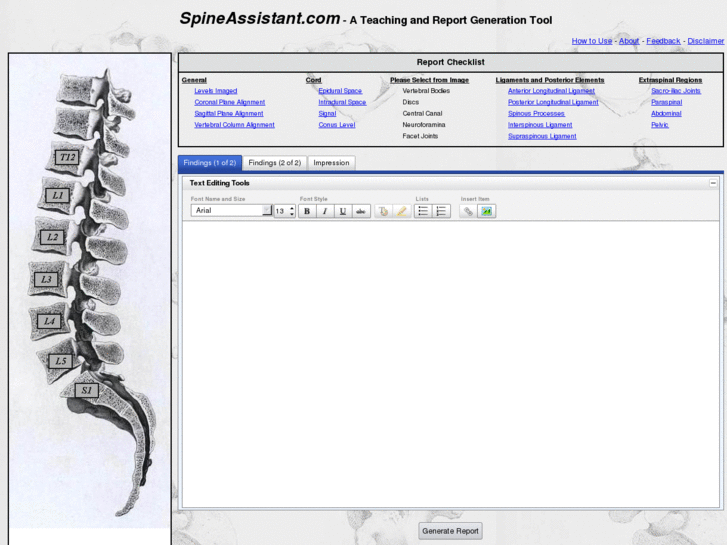Switch to the Findings (1 of 2) tab
Screen dimensions: 727x545
click(x=210, y=163)
